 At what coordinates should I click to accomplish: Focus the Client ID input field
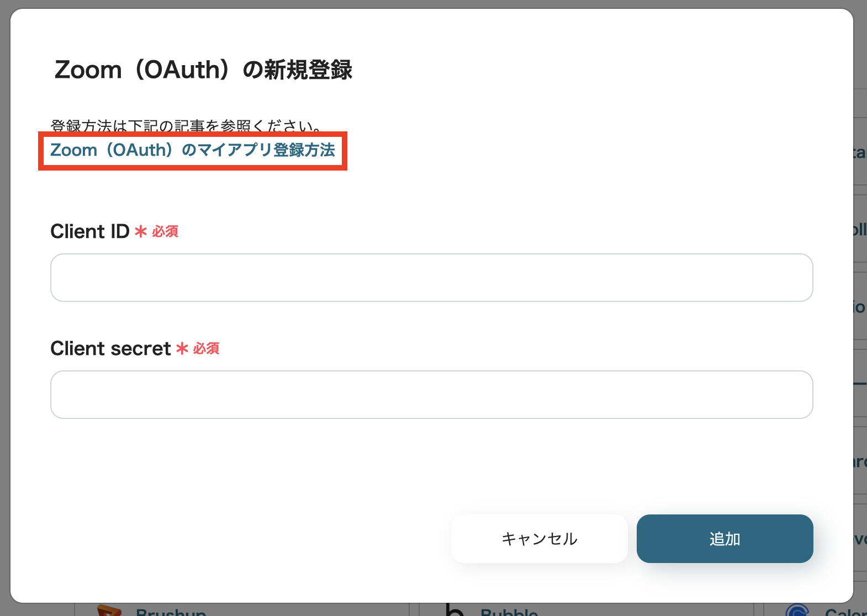click(431, 278)
